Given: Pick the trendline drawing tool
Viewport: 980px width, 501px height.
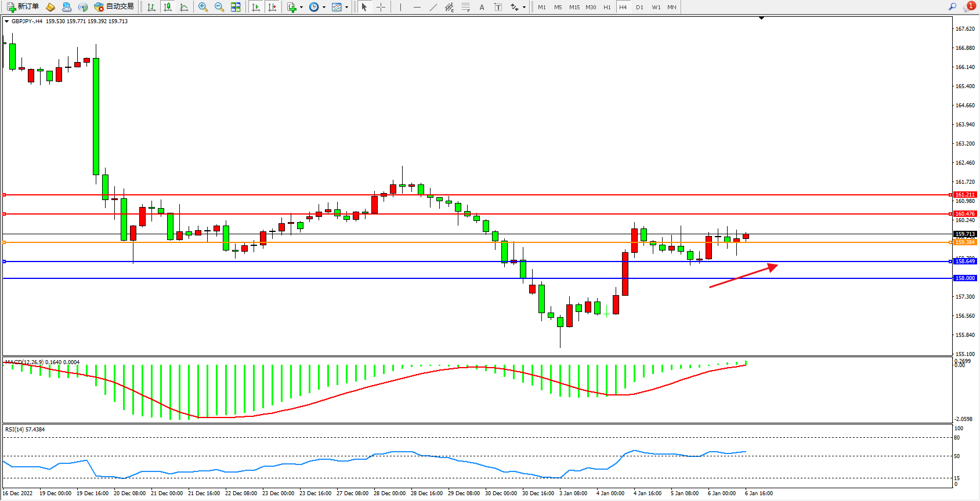Looking at the screenshot, I should tap(433, 7).
